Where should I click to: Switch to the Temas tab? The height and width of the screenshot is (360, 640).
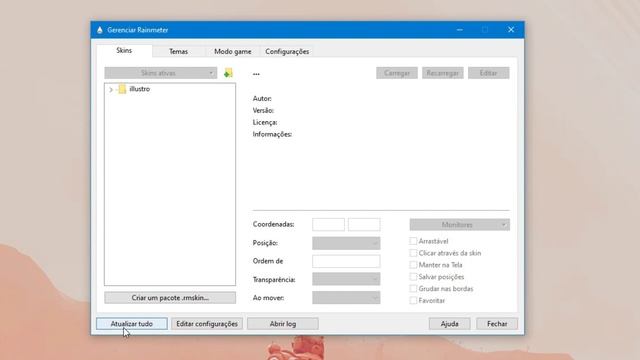(178, 51)
